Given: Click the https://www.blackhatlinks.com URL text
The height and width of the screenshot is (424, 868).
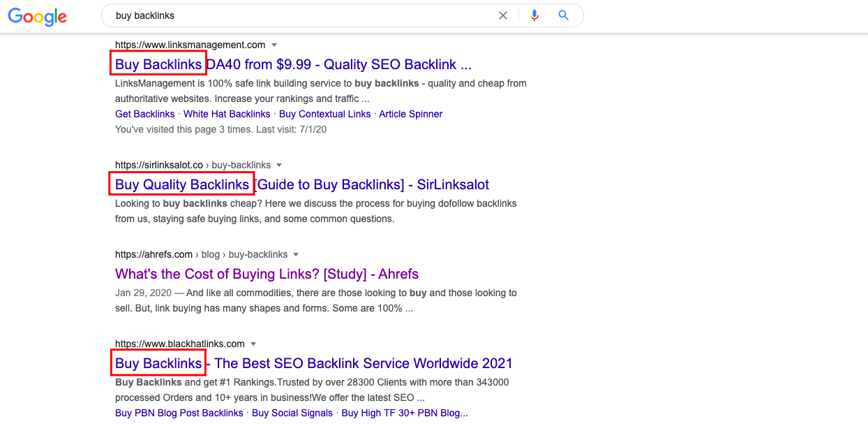Looking at the screenshot, I should pyautogui.click(x=180, y=344).
